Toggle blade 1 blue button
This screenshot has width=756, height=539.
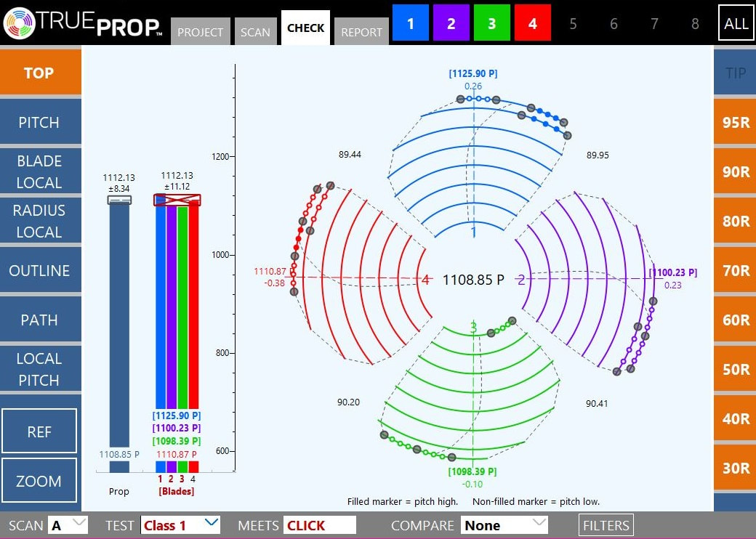(411, 23)
